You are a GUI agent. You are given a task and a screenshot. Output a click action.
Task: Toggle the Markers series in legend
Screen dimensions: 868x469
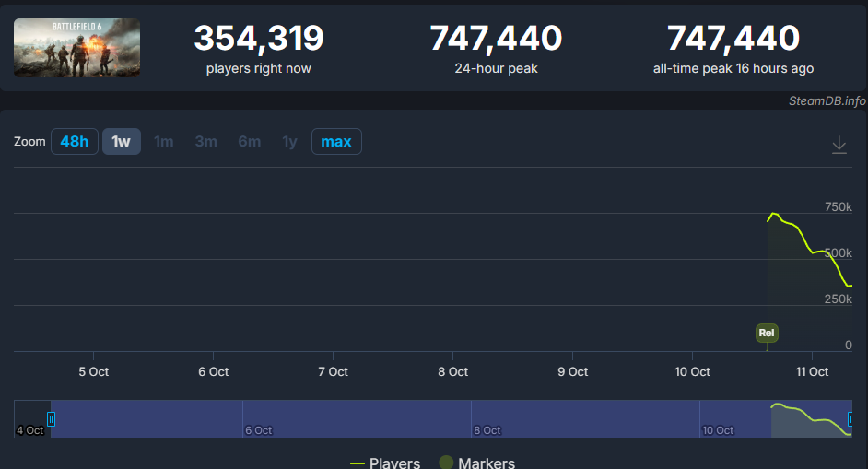point(476,463)
